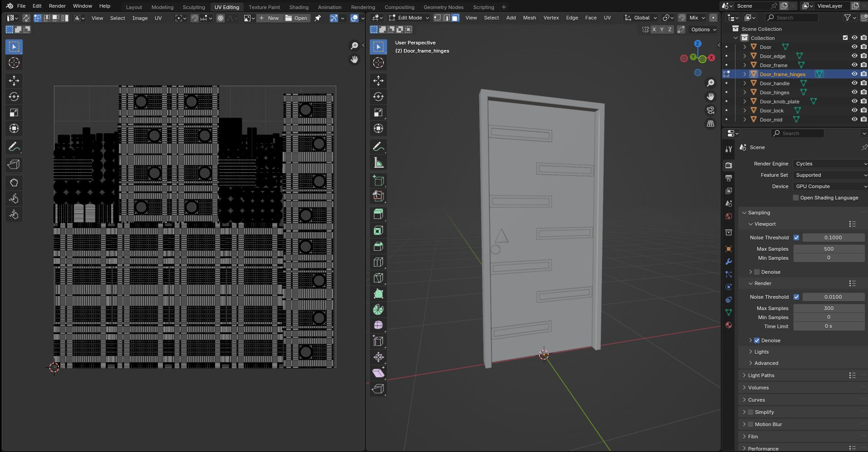Screen dimensions: 868x452
Task: Disable the Render Denoise checkbox
Action: click(757, 340)
